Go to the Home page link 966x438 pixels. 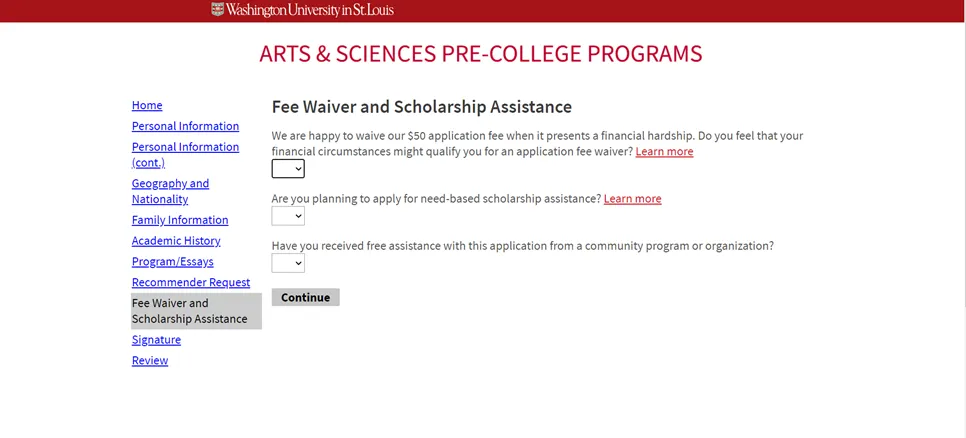[x=147, y=106]
